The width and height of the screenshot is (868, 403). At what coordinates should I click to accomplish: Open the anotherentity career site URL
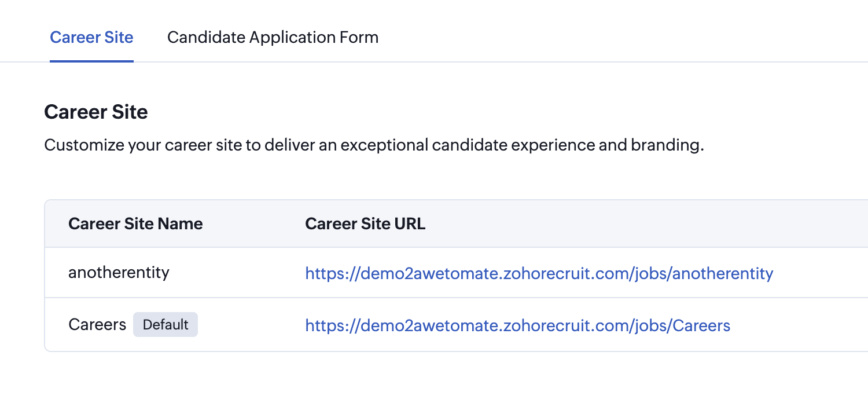539,273
